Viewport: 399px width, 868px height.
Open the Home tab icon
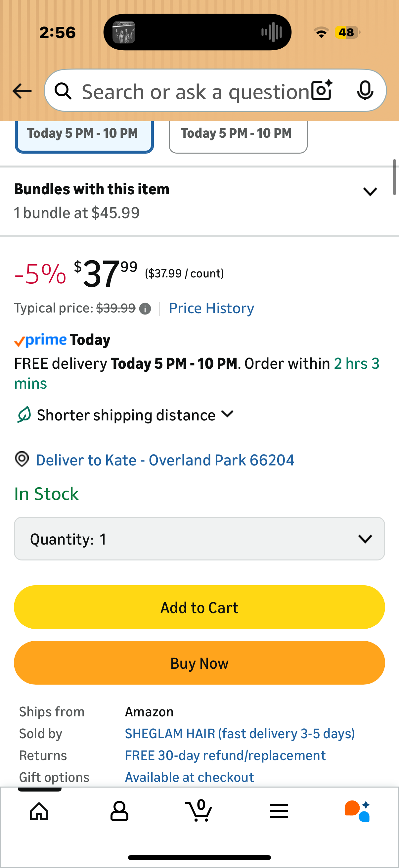(39, 811)
